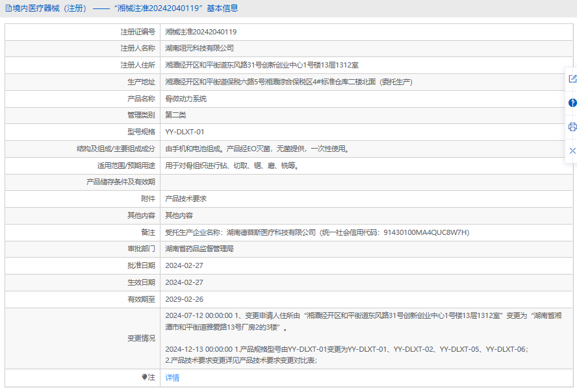Viewport: 577px width, 392px height.
Task: Click the address value in the 注册人住所 row
Action: (262, 65)
